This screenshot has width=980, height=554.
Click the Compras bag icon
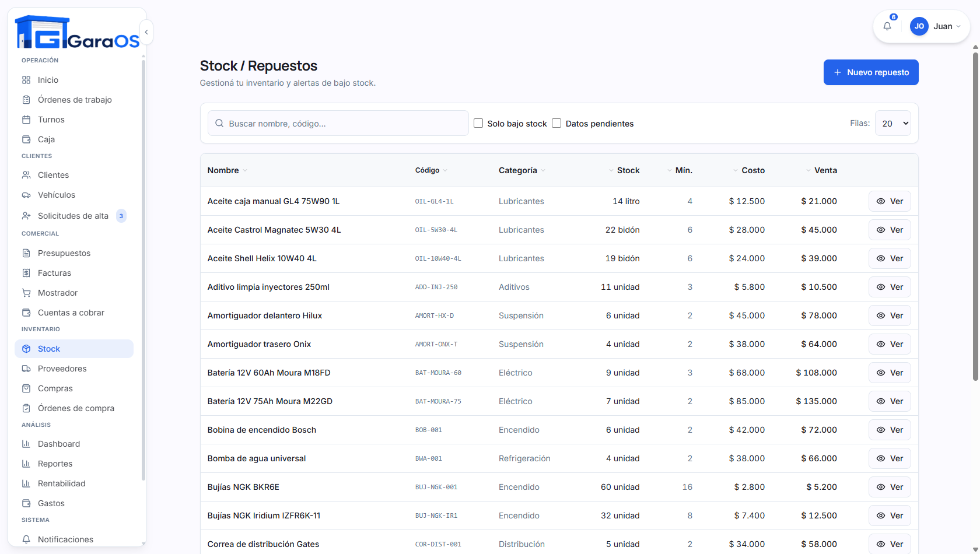click(26, 388)
